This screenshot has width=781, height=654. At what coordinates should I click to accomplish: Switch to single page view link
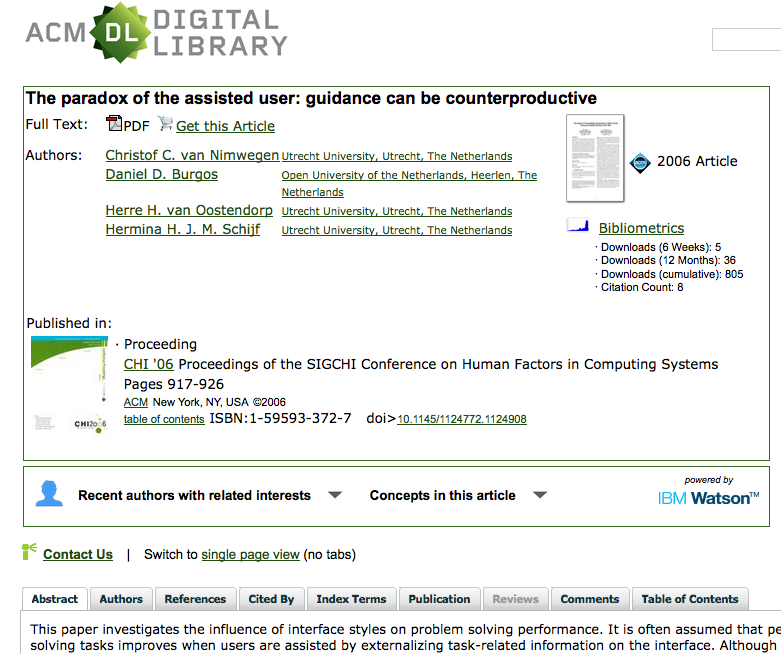(x=250, y=554)
